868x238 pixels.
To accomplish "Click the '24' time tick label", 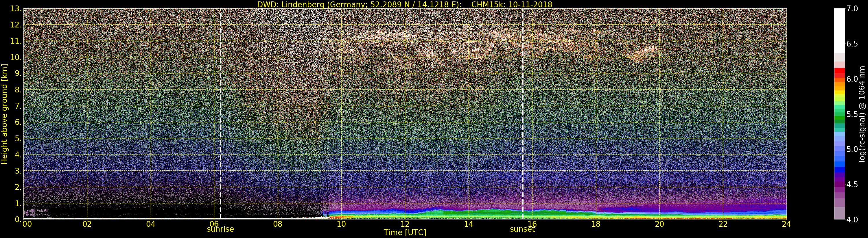I will 786,224.
